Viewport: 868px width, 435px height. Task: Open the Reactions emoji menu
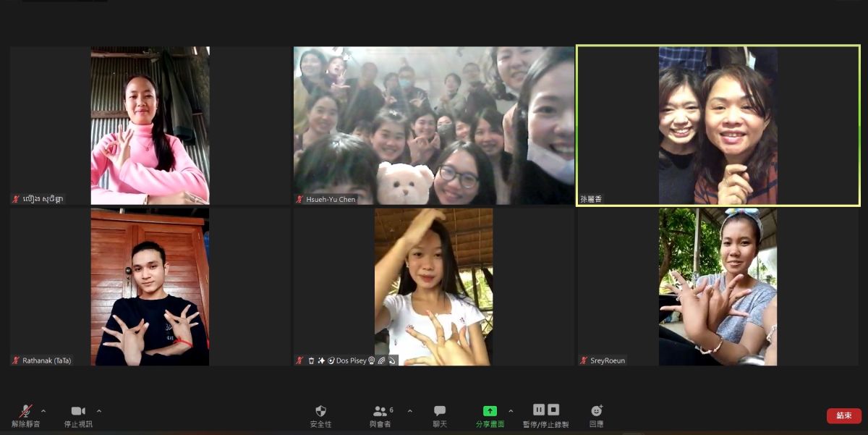597,411
